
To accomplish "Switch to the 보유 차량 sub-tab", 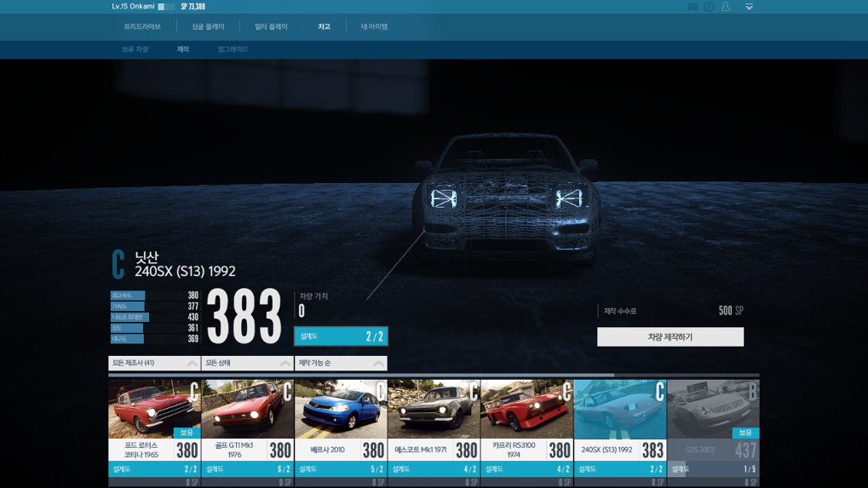I will pos(135,49).
